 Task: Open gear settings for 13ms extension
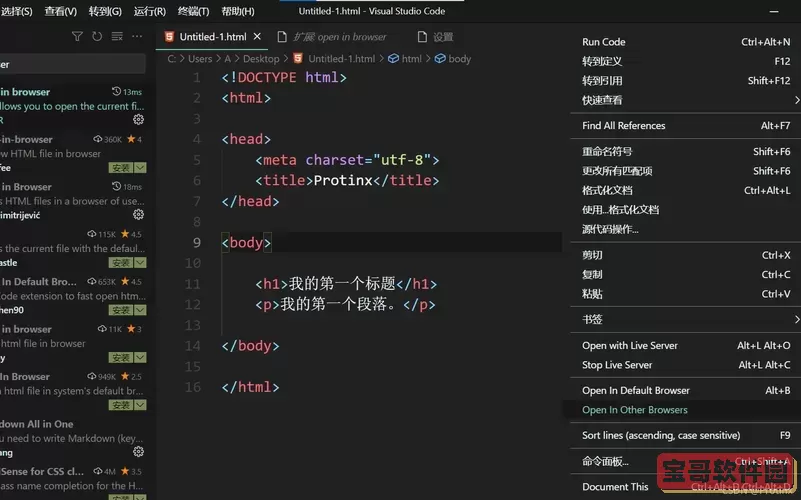[138, 120]
